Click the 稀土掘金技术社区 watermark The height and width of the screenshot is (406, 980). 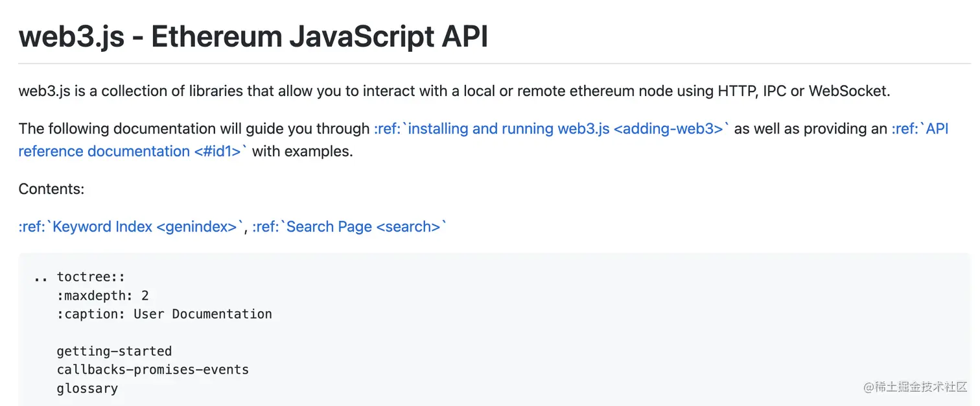coord(915,387)
